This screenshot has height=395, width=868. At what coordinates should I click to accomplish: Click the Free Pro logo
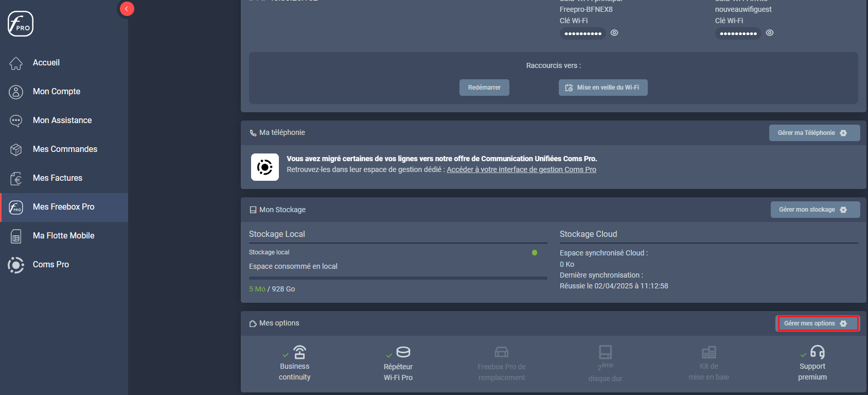pos(21,24)
